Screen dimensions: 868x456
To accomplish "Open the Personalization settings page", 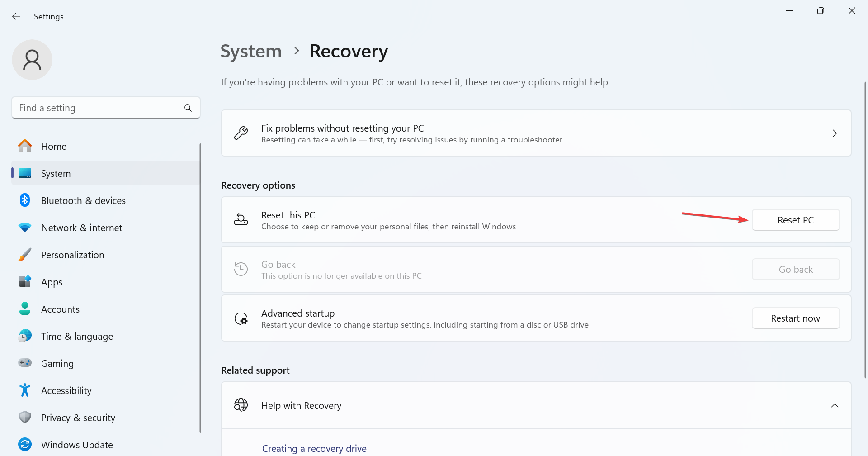I will point(72,255).
